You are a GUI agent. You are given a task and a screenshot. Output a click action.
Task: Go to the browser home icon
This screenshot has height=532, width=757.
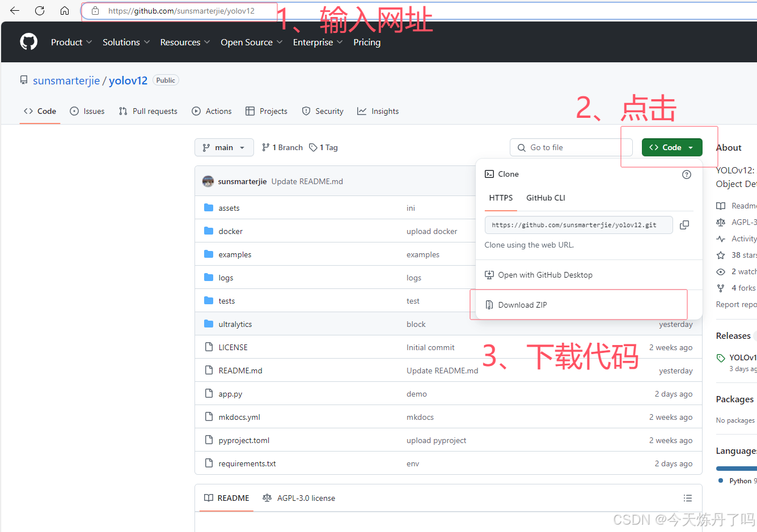pyautogui.click(x=65, y=11)
